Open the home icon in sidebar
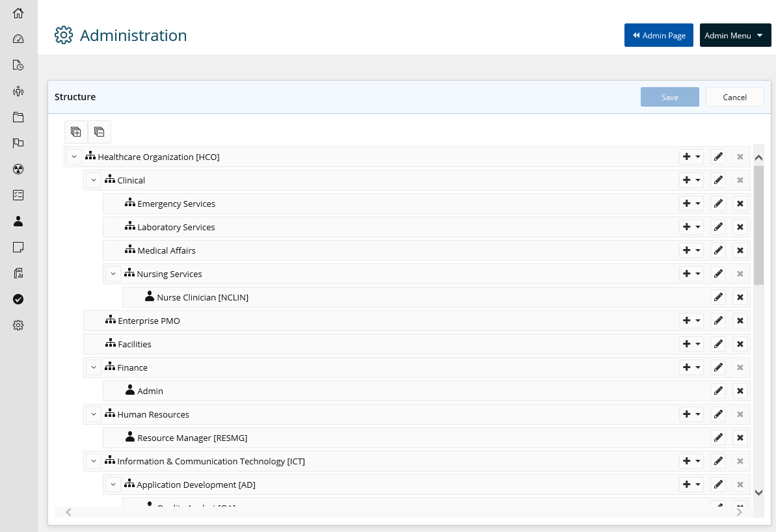 (x=18, y=13)
